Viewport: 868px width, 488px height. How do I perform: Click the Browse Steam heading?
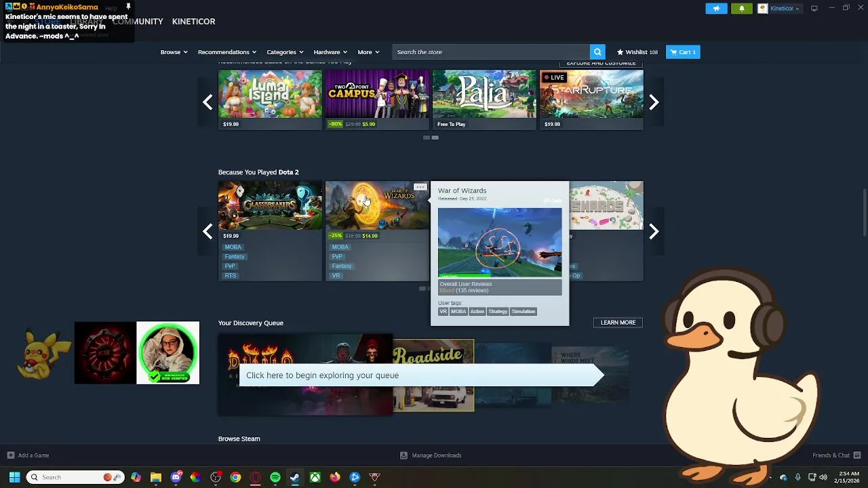[x=239, y=439]
